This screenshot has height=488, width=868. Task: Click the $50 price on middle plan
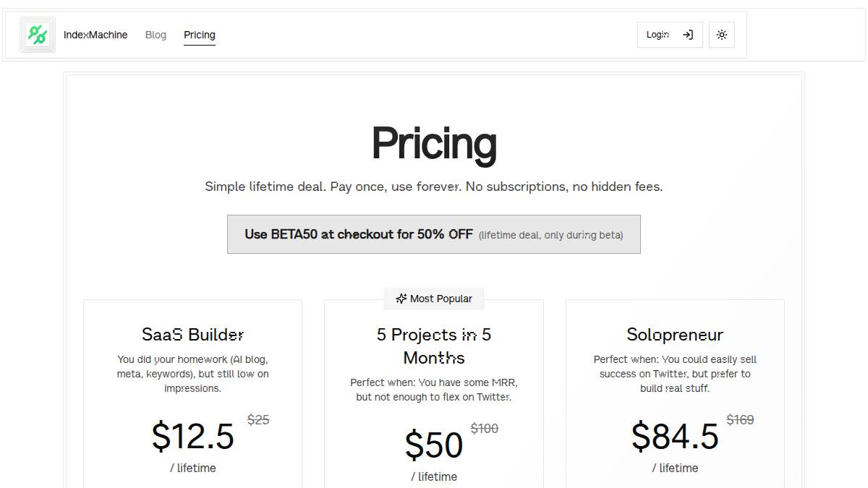coord(434,445)
